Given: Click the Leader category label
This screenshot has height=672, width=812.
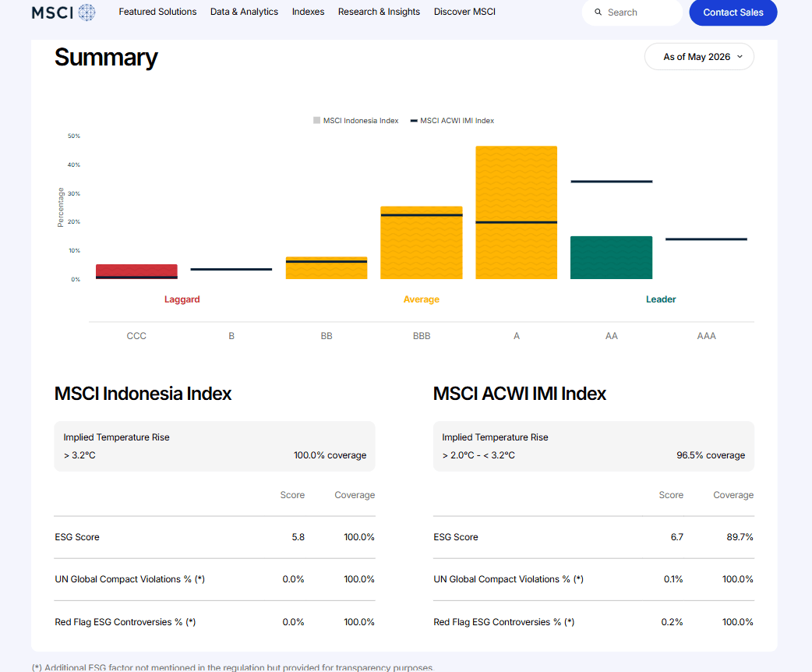Looking at the screenshot, I should [x=661, y=299].
